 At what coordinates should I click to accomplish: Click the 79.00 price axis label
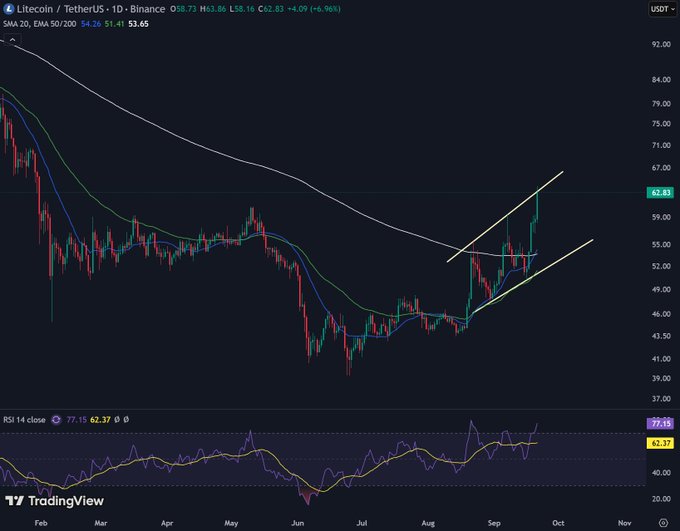[661, 104]
